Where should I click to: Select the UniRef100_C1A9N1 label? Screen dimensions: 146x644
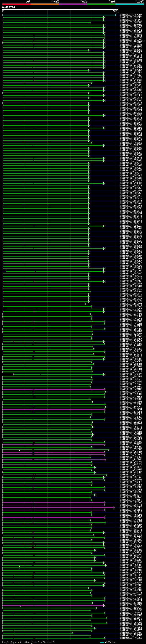click(131, 395)
